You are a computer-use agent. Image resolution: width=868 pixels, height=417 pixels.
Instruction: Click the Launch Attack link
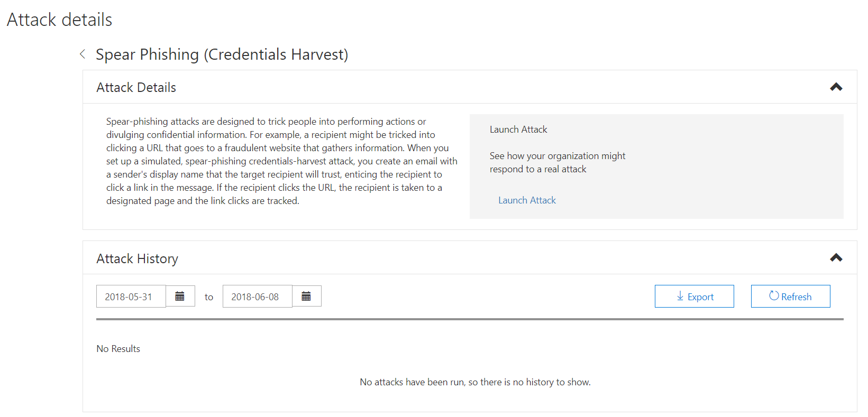pyautogui.click(x=527, y=200)
